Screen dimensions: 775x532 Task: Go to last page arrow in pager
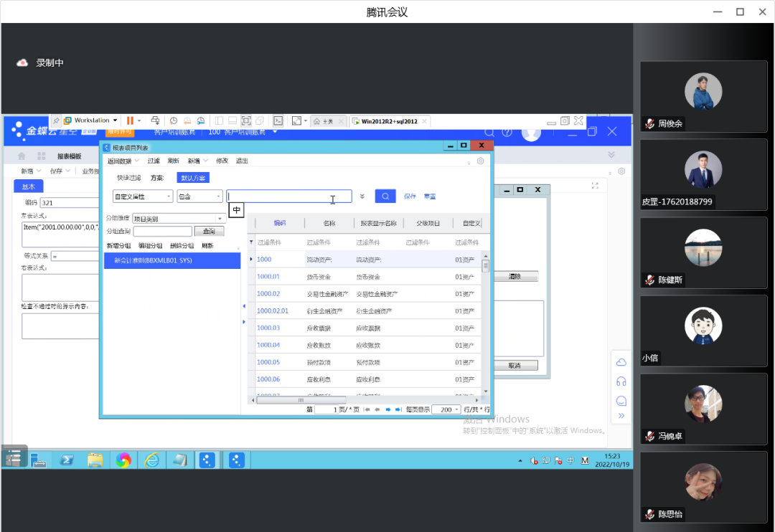pyautogui.click(x=398, y=409)
